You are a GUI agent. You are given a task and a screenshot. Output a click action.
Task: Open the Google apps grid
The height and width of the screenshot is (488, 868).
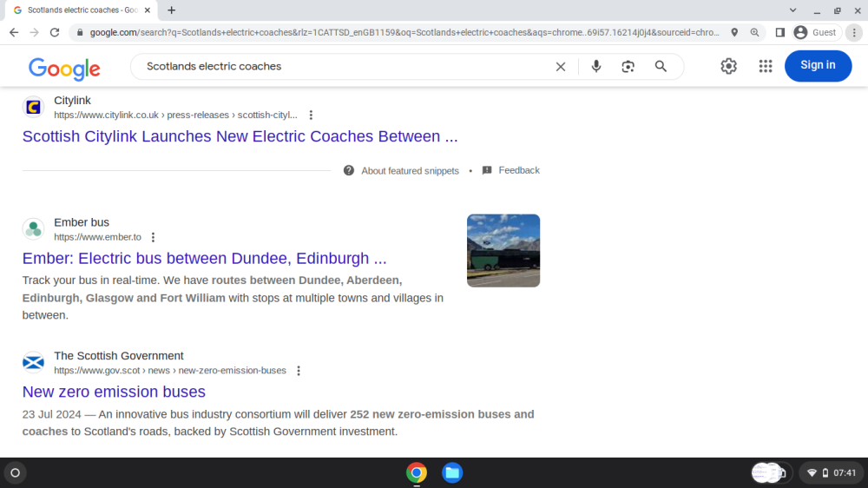765,66
